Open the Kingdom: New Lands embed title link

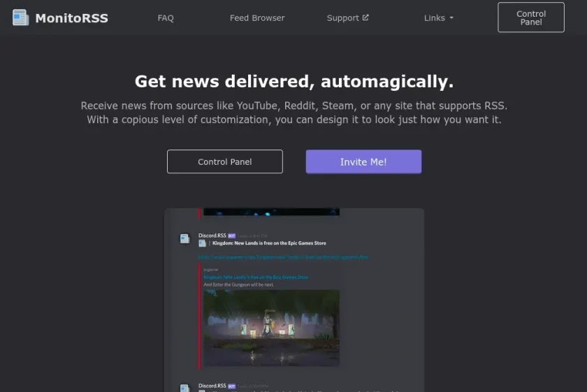pyautogui.click(x=256, y=277)
